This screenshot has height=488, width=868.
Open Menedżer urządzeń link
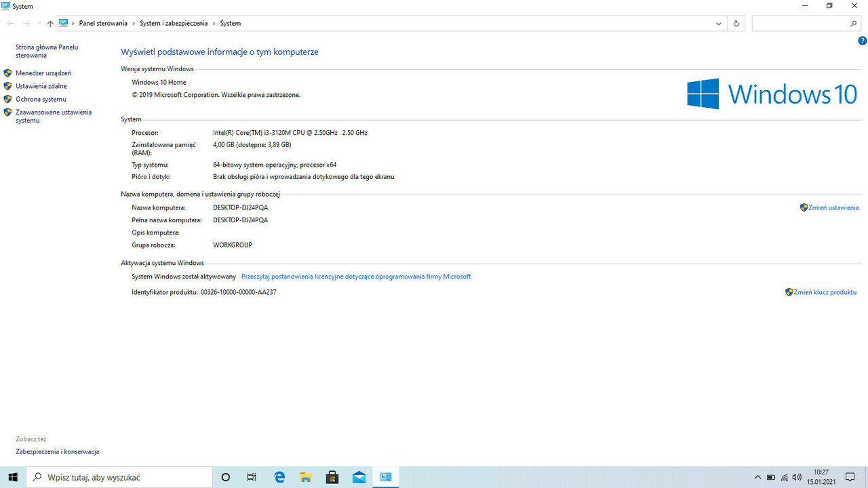tap(43, 73)
